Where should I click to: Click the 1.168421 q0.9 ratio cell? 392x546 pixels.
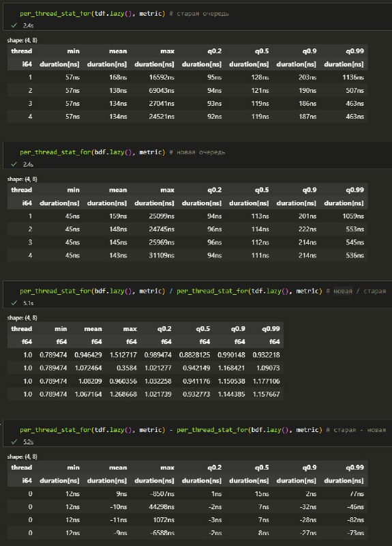(x=231, y=368)
